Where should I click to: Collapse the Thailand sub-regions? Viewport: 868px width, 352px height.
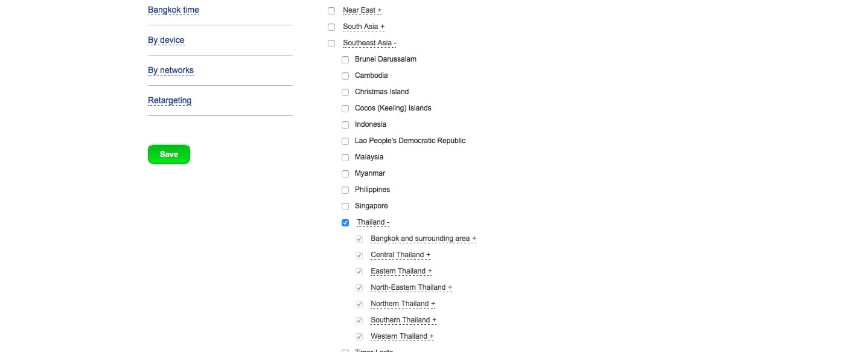click(x=373, y=222)
